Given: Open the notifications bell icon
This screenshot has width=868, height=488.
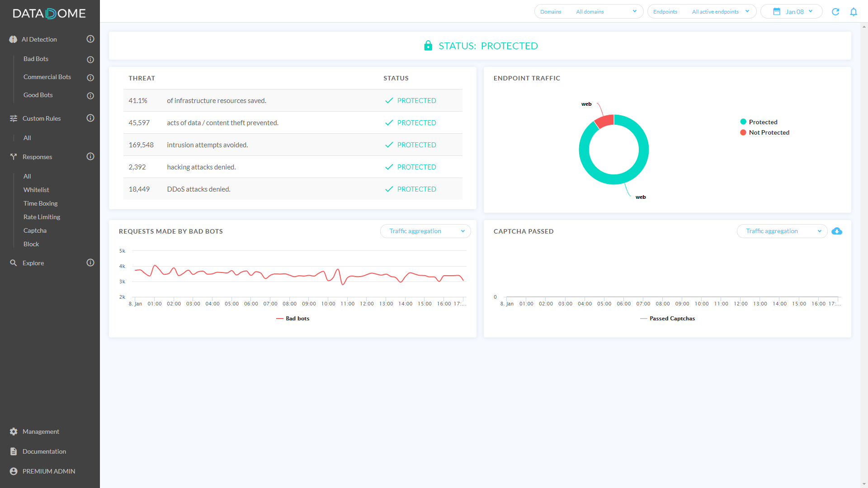Looking at the screenshot, I should click(854, 12).
